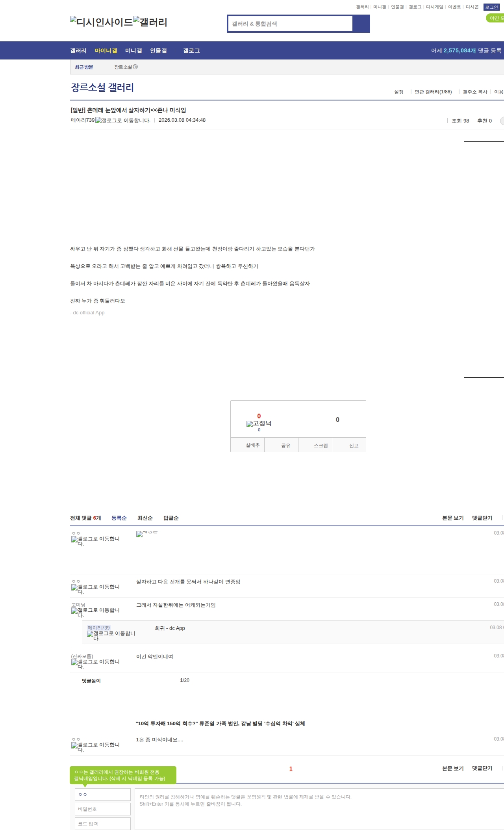This screenshot has height=830, width=504.
Task: Open the 갤로그 menu item in blue bar
Action: [x=191, y=51]
